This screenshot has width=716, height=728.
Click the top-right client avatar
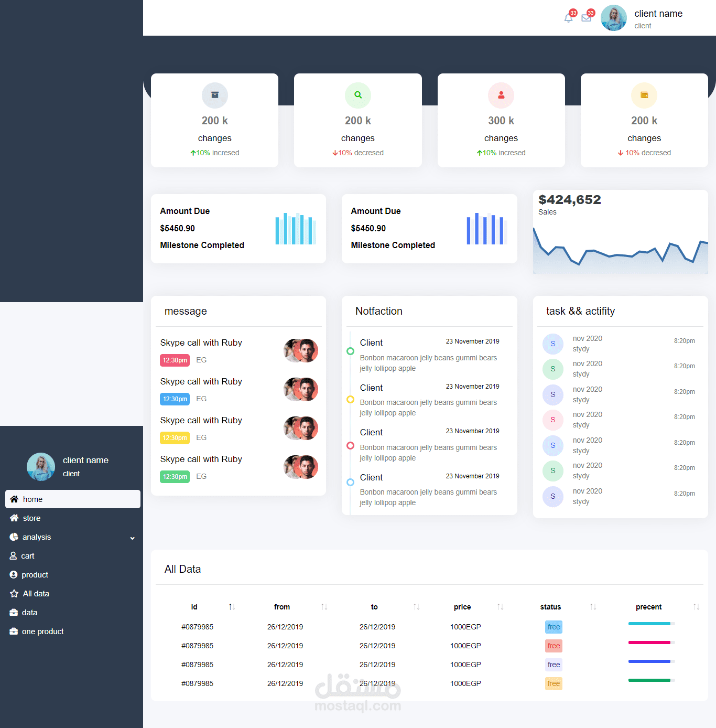[614, 18]
